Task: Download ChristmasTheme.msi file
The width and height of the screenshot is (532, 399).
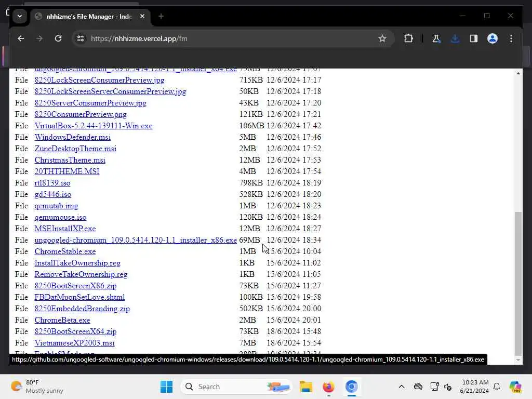Action: (70, 160)
